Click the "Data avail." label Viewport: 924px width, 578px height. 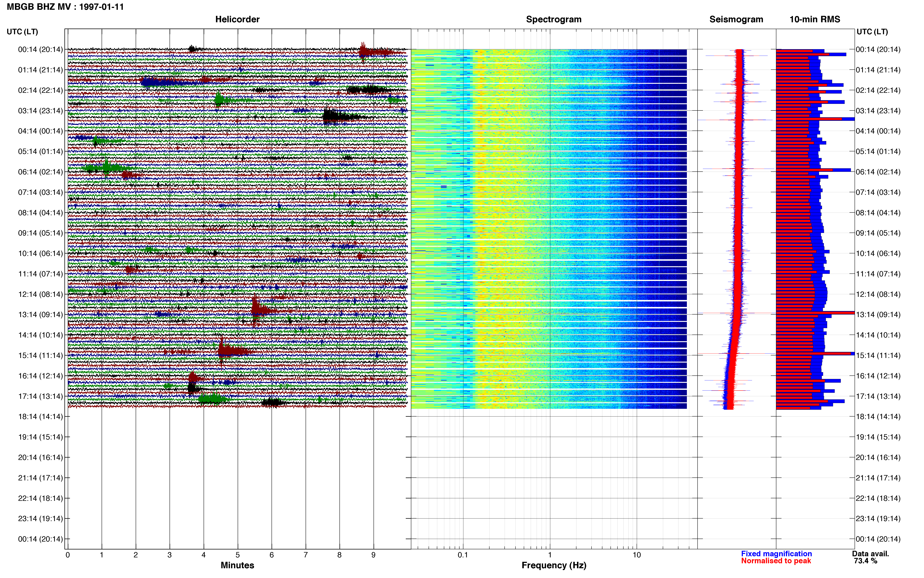[x=870, y=554]
